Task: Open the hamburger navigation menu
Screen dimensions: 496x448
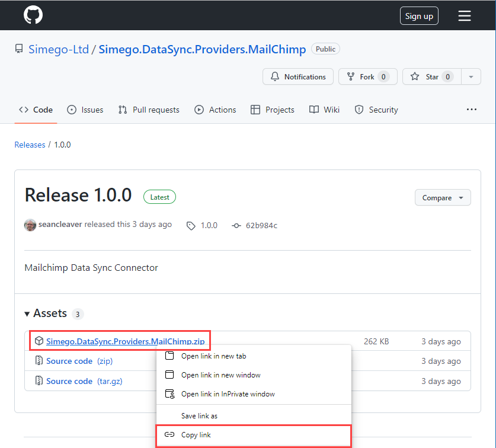Action: pos(465,15)
